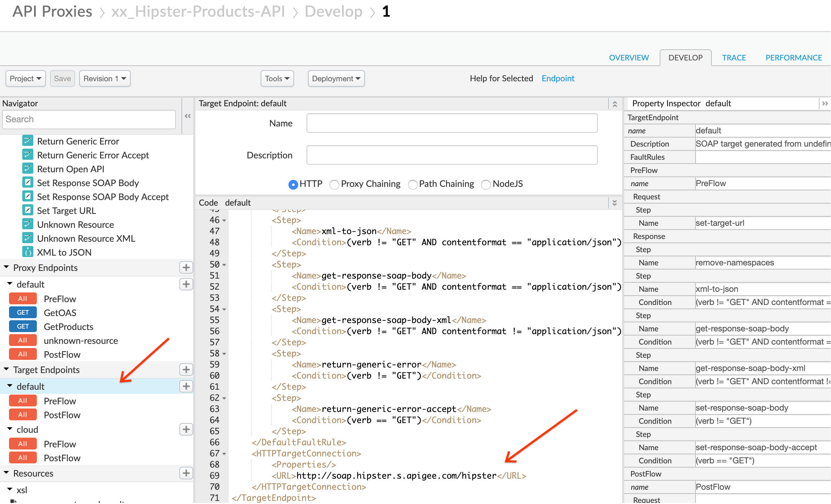831x504 pixels.
Task: Click the Set Response SOAP Body policy icon
Action: coord(28,182)
